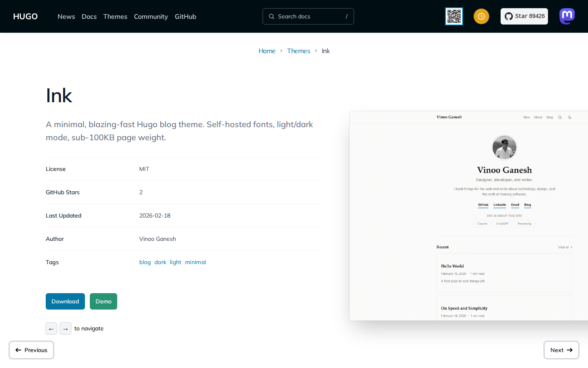Click the '2026-02-18' last updated value
The image size is (588, 368).
(x=155, y=215)
